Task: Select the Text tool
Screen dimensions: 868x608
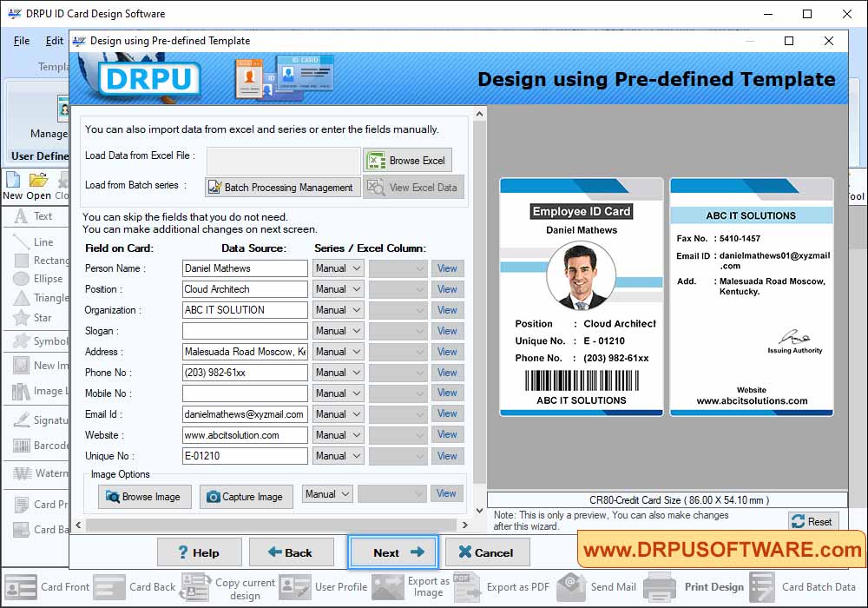Action: tap(35, 216)
